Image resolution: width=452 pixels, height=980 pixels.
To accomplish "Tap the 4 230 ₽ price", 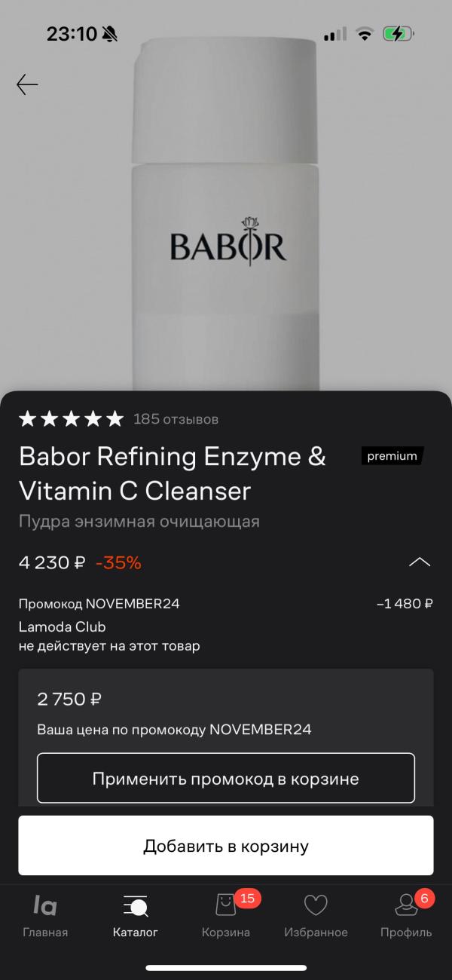I will tap(52, 562).
